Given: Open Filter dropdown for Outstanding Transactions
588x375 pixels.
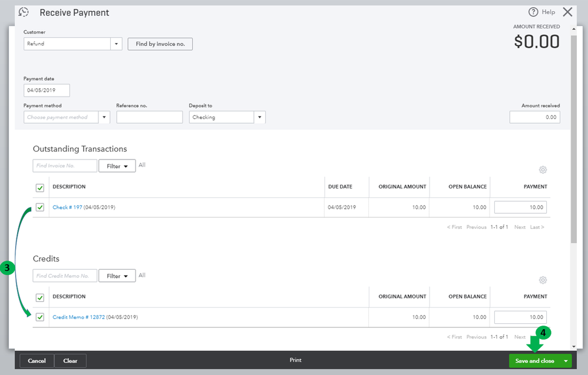Looking at the screenshot, I should tap(117, 166).
